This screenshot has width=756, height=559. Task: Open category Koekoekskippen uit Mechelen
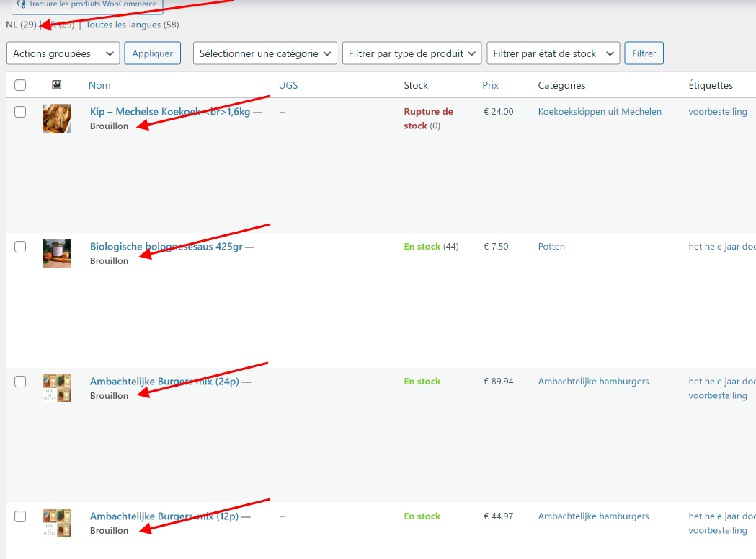[x=600, y=112]
